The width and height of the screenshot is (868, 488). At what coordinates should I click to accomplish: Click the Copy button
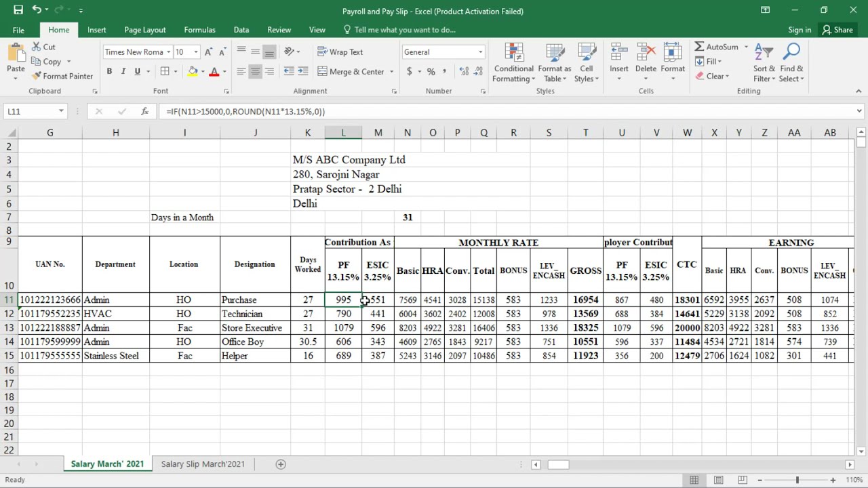[x=47, y=62]
